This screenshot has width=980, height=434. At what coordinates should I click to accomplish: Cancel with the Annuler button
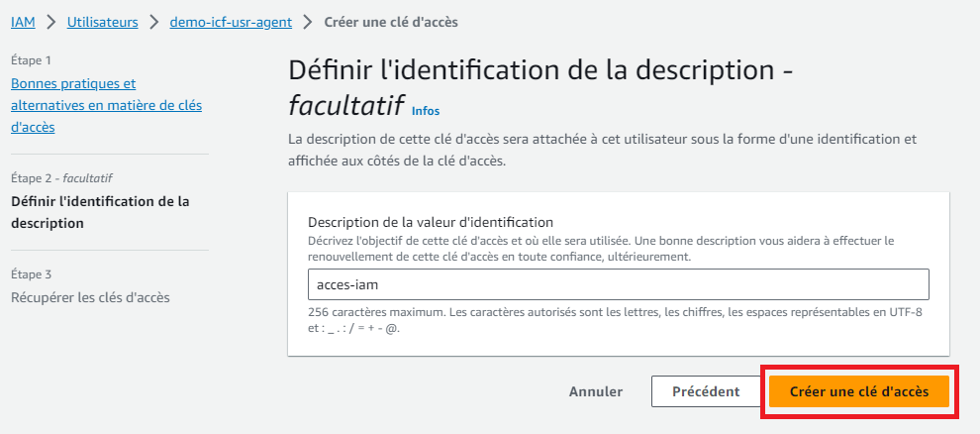click(596, 391)
